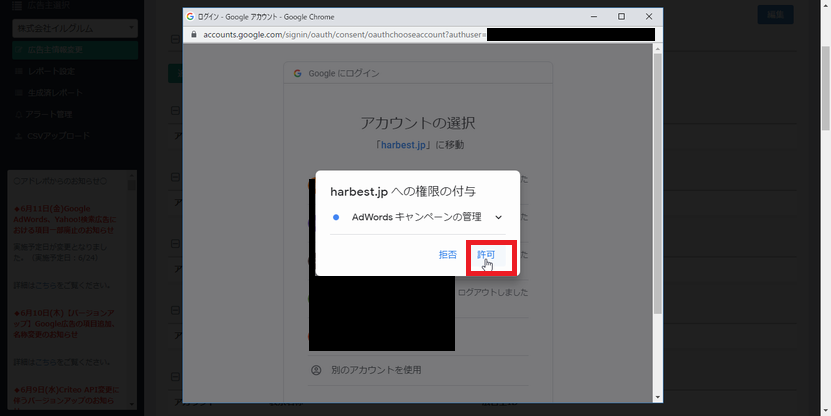Screen dimensions: 831x416
Task: Select 広告主情報変更 in the sidebar
Action: (x=75, y=50)
